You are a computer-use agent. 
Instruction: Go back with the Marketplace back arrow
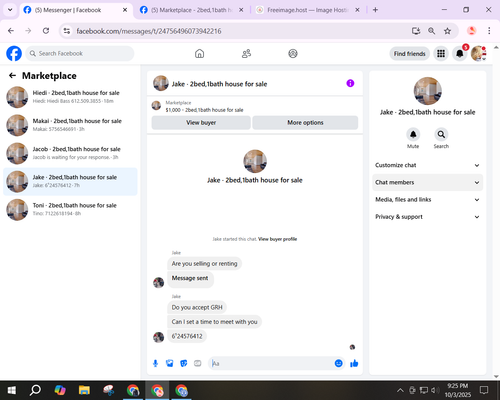[x=12, y=76]
